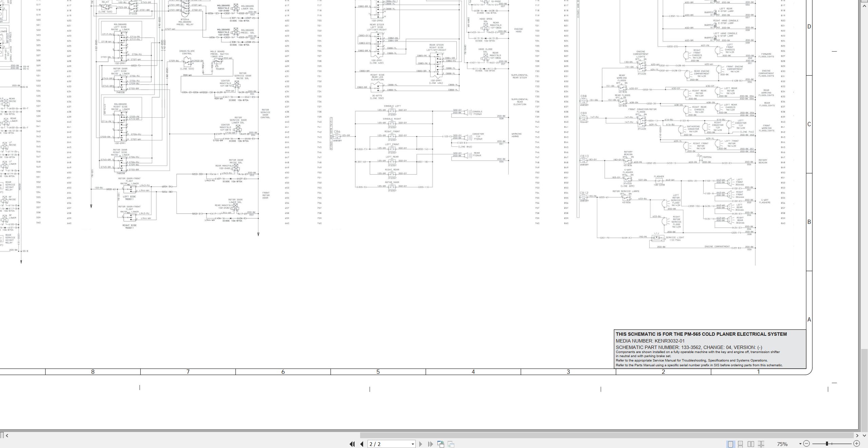Switch to facing pages layout
The width and height of the screenshot is (868, 448).
point(751,444)
